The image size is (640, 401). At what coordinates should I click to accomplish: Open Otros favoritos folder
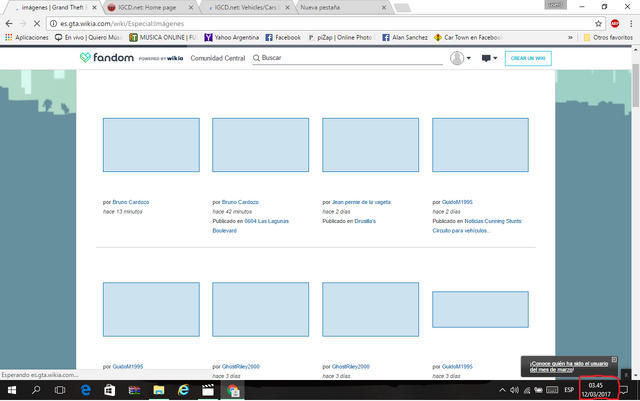608,38
